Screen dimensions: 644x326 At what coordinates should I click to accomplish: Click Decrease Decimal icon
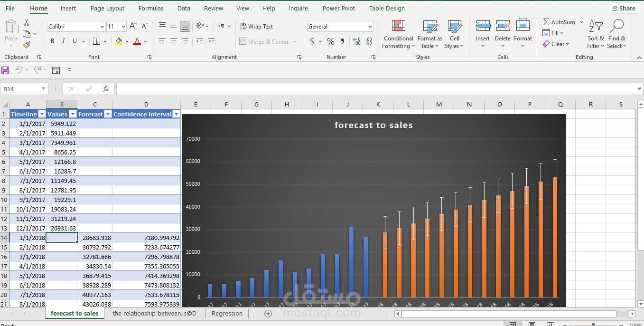369,41
